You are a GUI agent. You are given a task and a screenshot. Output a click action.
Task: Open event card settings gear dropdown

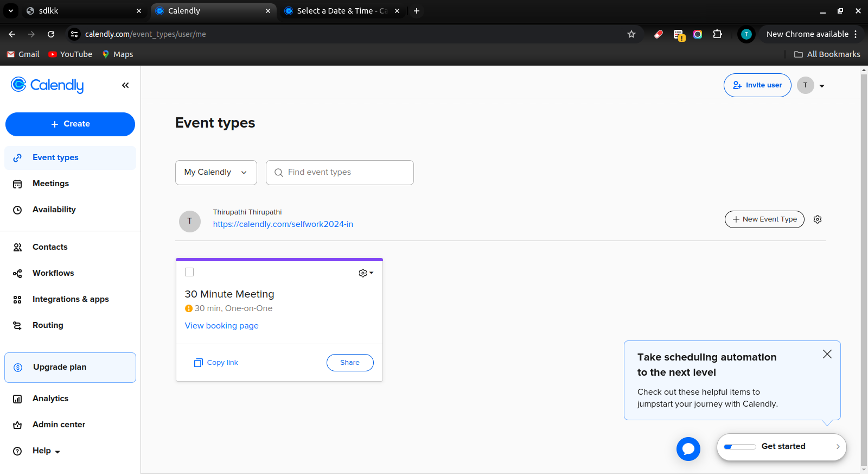[x=366, y=273]
